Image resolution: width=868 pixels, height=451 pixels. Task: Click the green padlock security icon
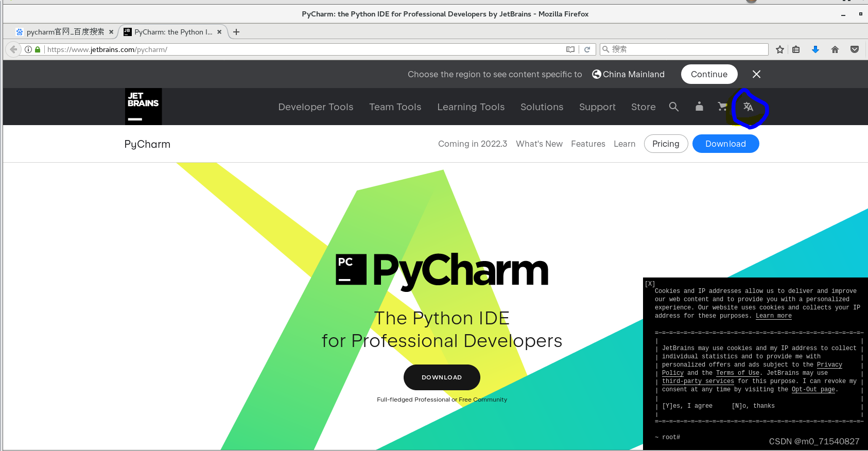coord(38,49)
